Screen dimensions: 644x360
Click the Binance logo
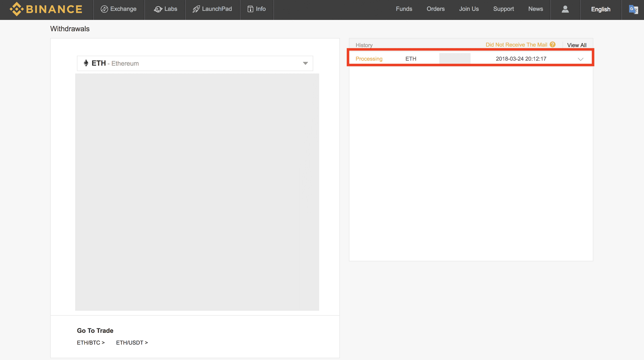pyautogui.click(x=46, y=9)
